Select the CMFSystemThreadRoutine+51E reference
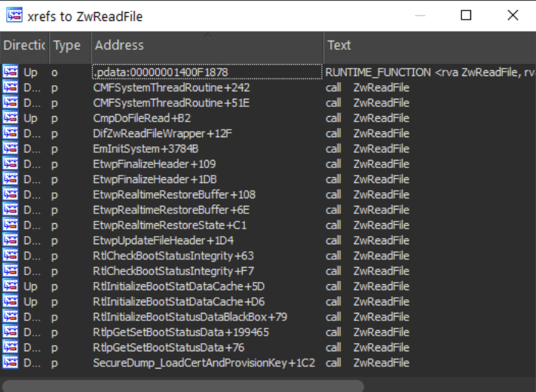The height and width of the screenshot is (392, 536). 171,103
